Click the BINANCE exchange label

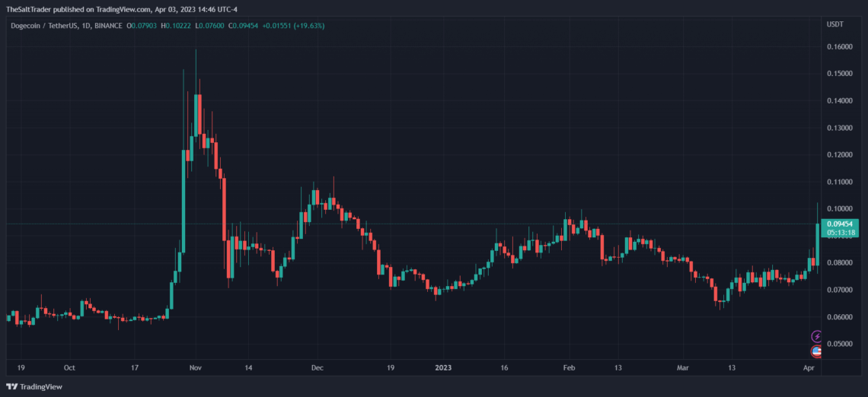[108, 25]
